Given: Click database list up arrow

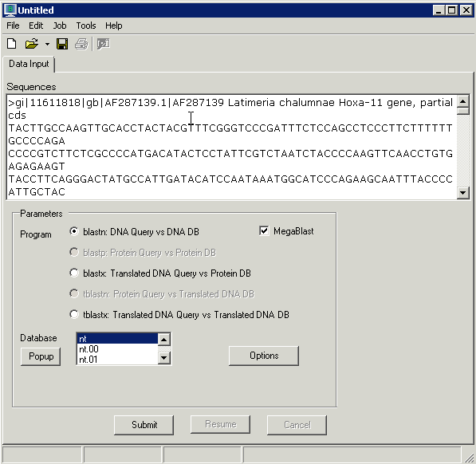Looking at the screenshot, I should 164,340.
